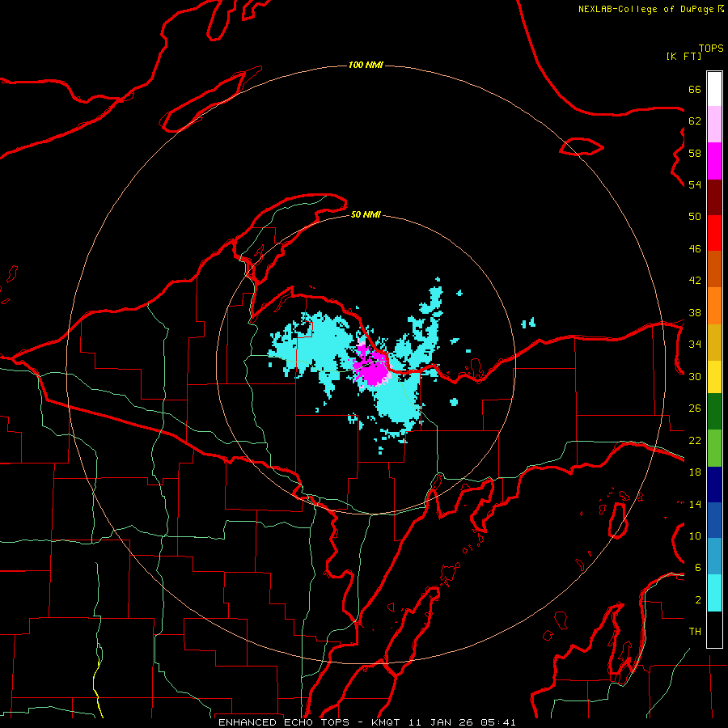728x728 pixels.
Task: Click the white 66 kft legend swatch
Action: tap(714, 89)
